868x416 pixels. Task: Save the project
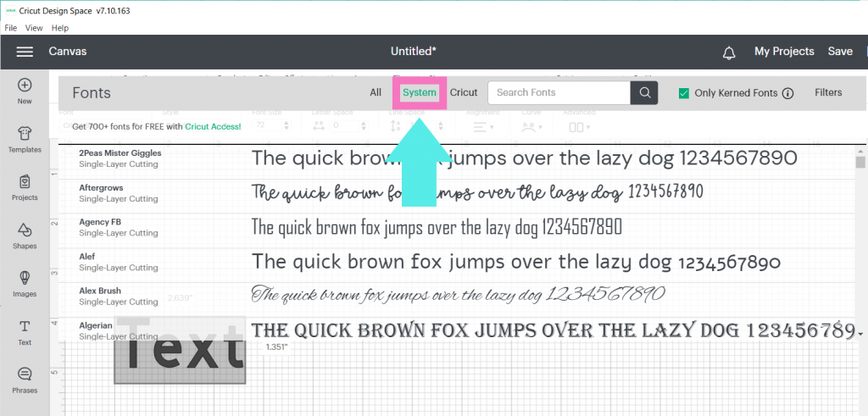[x=840, y=52]
